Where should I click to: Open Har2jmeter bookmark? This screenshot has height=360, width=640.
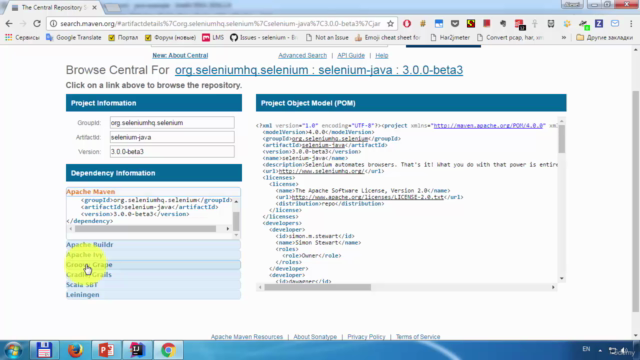click(x=450, y=38)
